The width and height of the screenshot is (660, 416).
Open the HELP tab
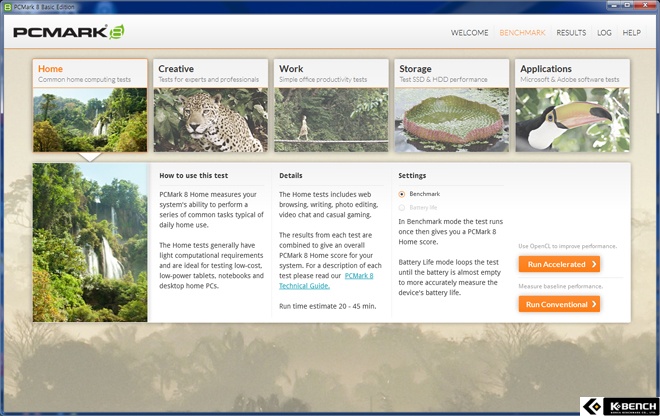(x=631, y=33)
